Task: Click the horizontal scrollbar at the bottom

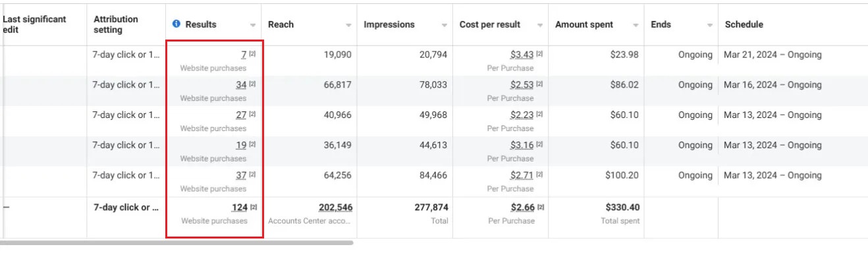Action: click(x=176, y=242)
